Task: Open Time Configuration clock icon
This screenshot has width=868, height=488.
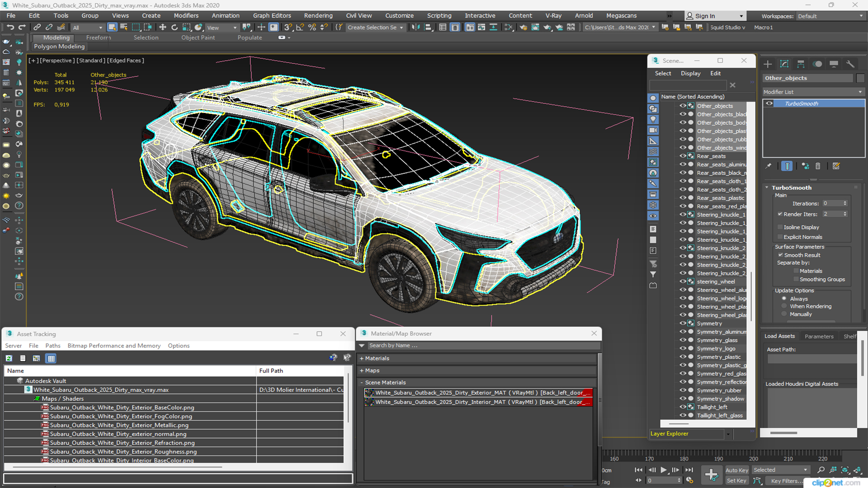Action: 689,480
